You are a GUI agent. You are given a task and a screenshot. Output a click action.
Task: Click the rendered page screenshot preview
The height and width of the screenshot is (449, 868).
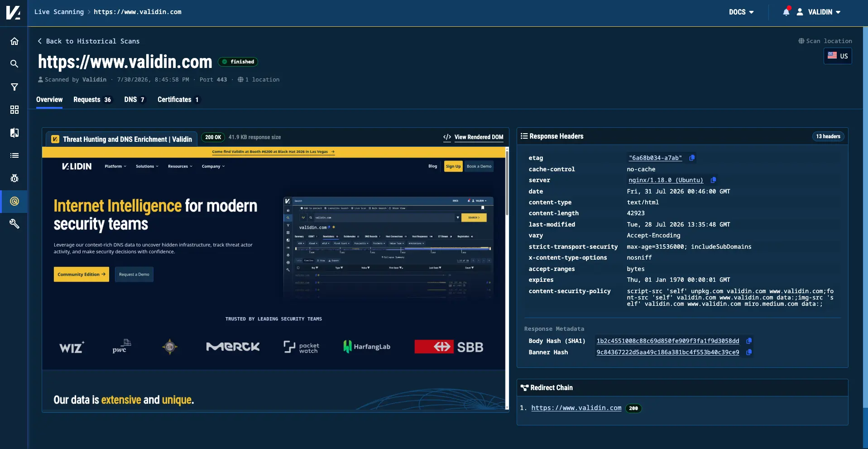click(x=273, y=279)
